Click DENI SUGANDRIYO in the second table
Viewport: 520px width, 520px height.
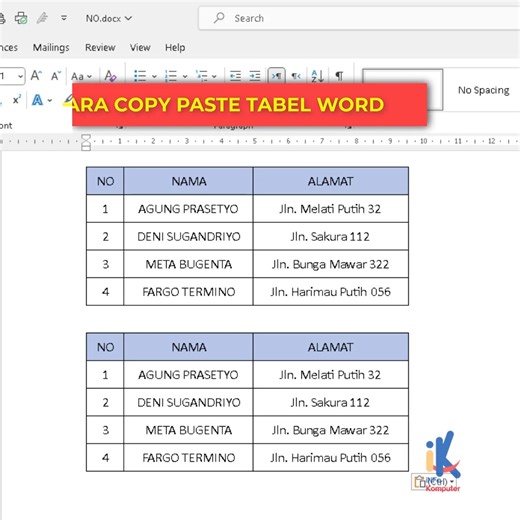pyautogui.click(x=189, y=403)
